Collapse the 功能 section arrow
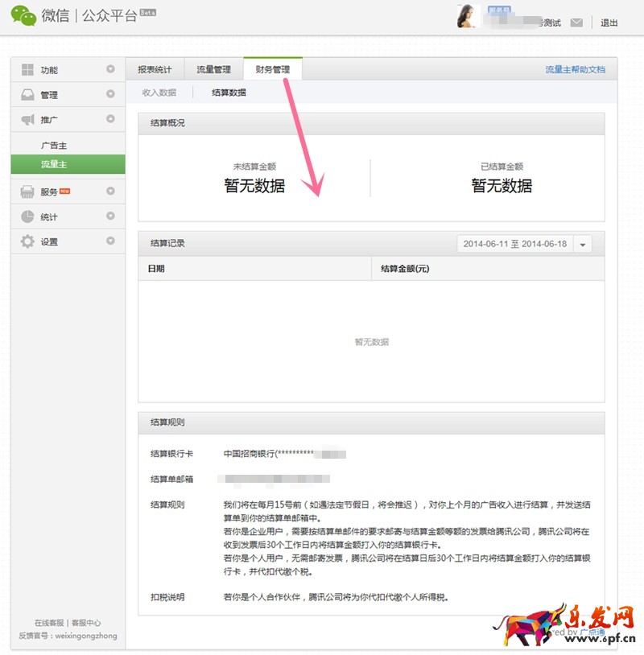Screen dimensions: 644x655 110,70
